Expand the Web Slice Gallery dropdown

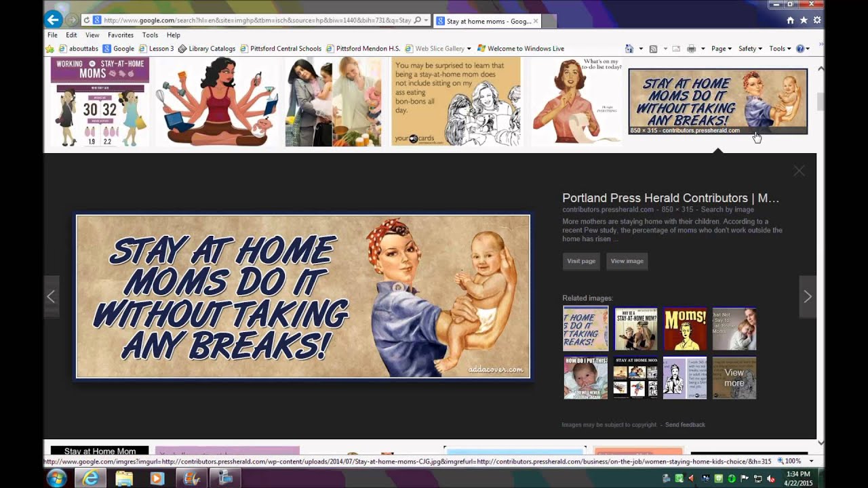click(x=469, y=49)
